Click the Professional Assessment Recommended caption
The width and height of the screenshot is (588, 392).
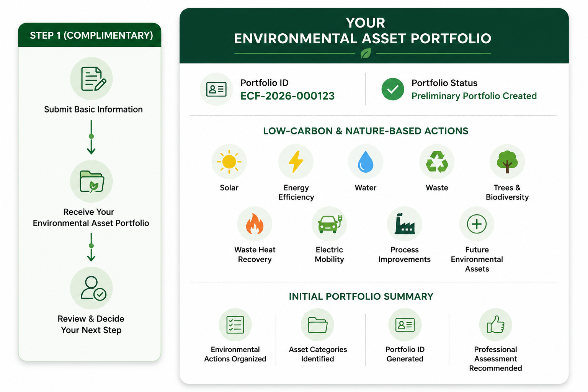click(x=496, y=359)
